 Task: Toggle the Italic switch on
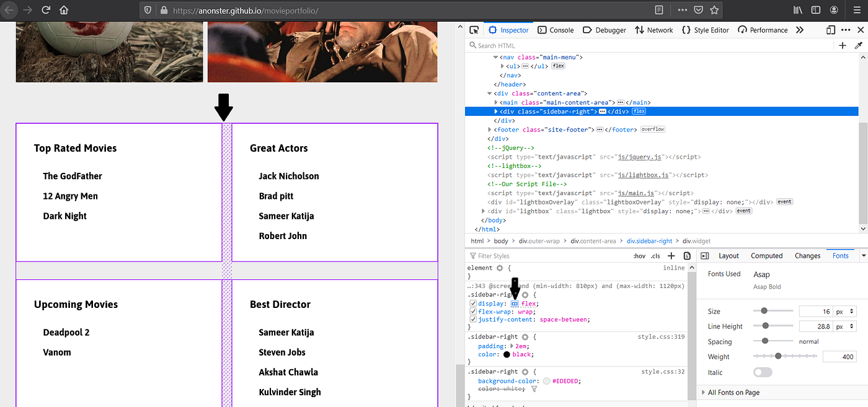click(x=763, y=372)
